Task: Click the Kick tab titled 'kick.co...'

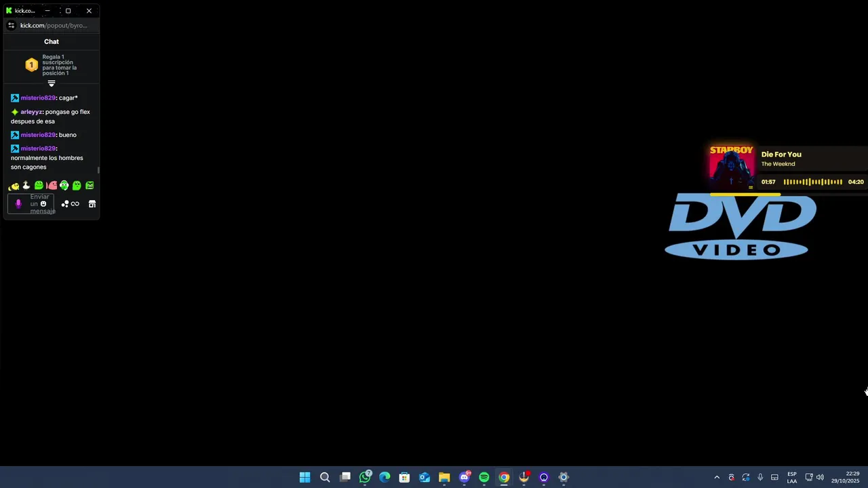Action: [x=20, y=11]
